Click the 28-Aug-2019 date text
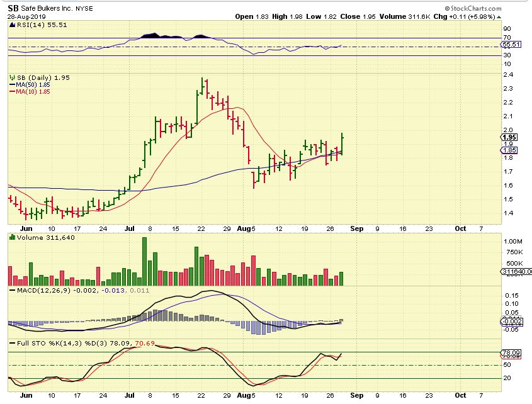The width and height of the screenshot is (532, 404). click(x=26, y=16)
